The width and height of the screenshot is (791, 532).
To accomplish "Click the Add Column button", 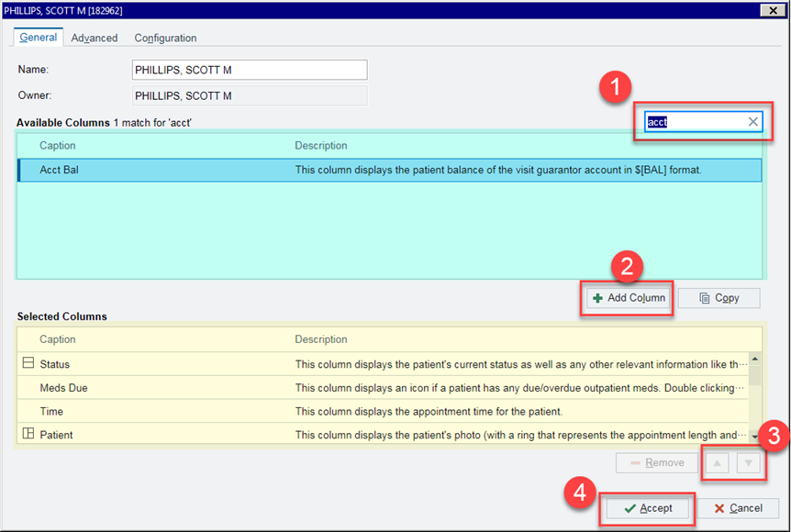I will click(629, 298).
